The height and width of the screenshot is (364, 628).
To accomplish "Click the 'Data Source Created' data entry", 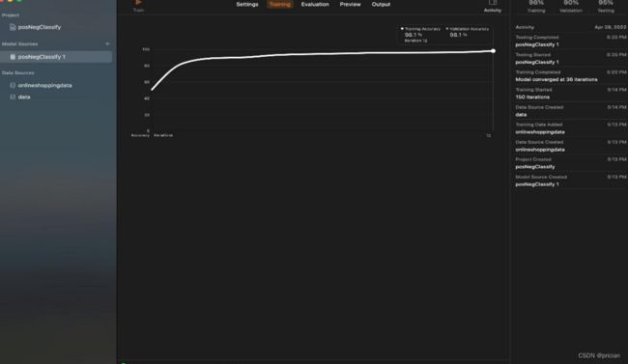I will [570, 111].
